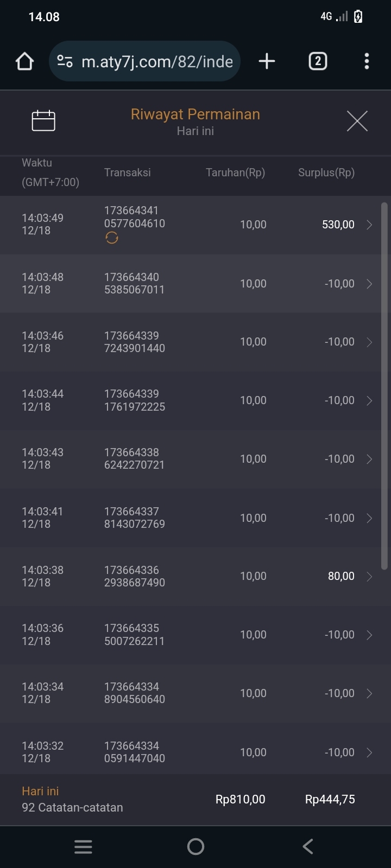Tap the Android recent apps button
The height and width of the screenshot is (868, 391).
83,846
